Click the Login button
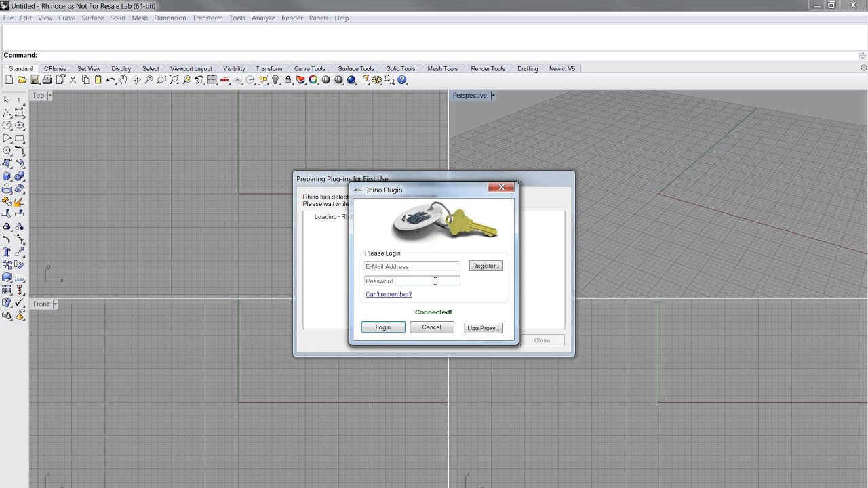The height and width of the screenshot is (488, 868). (x=383, y=327)
